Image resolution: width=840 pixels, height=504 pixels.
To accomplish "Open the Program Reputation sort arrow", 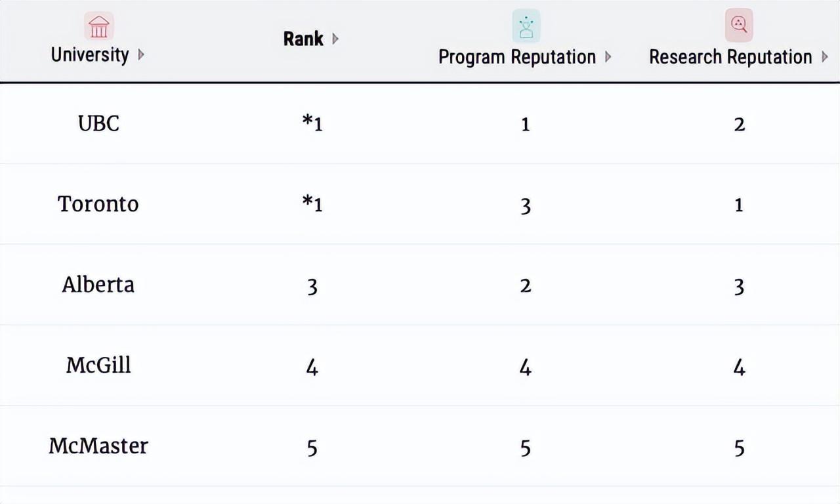I will click(608, 56).
